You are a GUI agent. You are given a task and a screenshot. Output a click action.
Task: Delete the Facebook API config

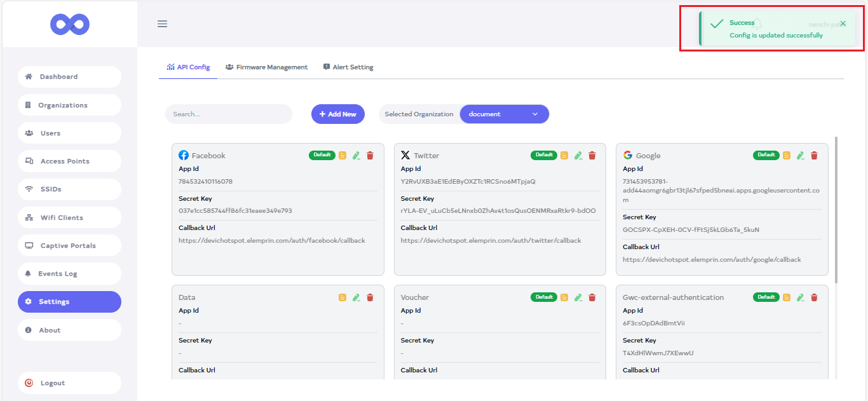(x=370, y=155)
